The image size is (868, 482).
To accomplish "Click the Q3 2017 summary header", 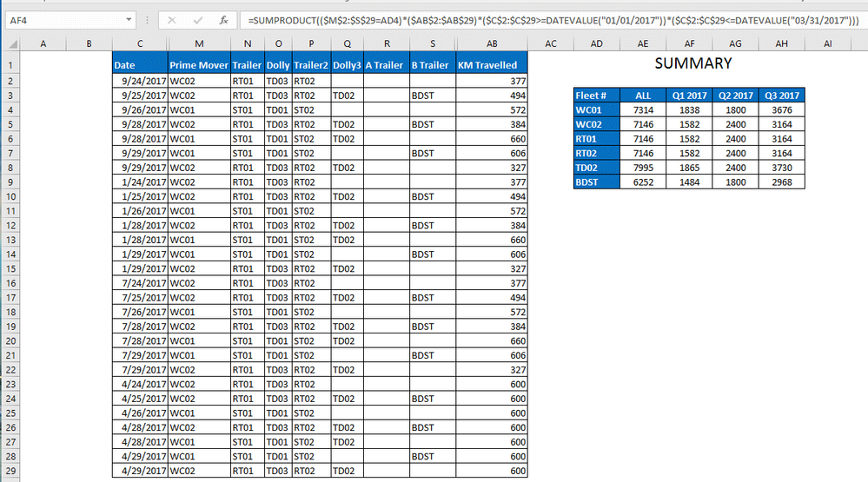I will pyautogui.click(x=782, y=96).
